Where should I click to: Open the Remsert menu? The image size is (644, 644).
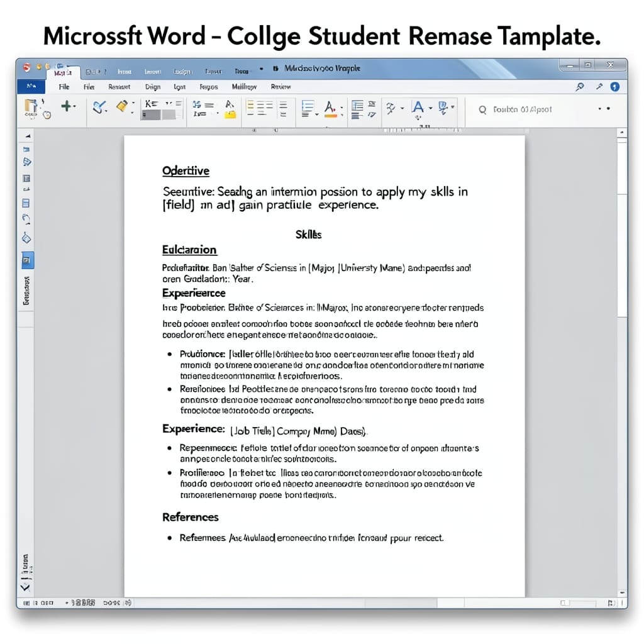[119, 87]
